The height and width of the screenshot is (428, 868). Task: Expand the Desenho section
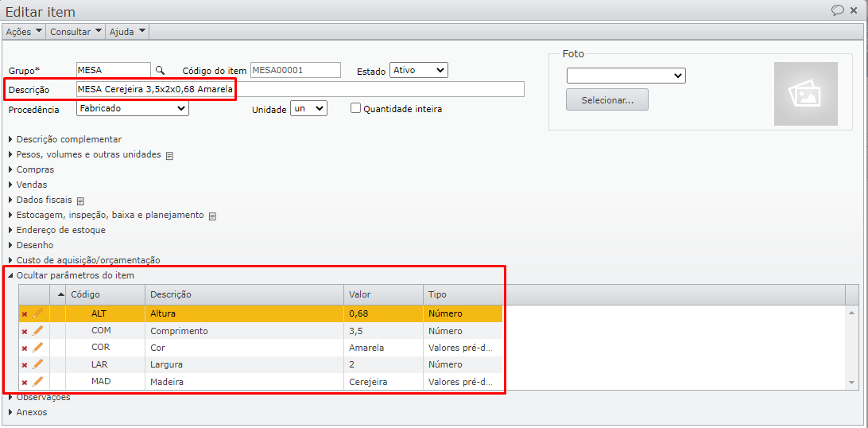click(31, 245)
